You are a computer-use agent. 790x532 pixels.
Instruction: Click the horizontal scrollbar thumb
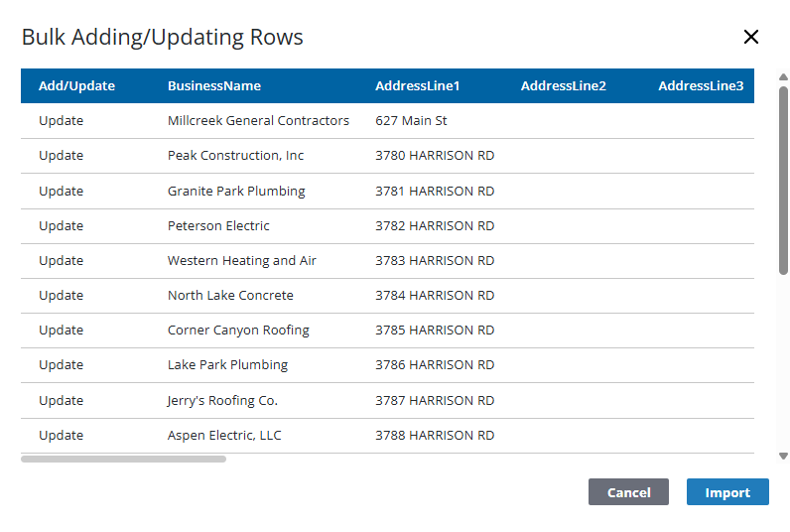(x=123, y=459)
